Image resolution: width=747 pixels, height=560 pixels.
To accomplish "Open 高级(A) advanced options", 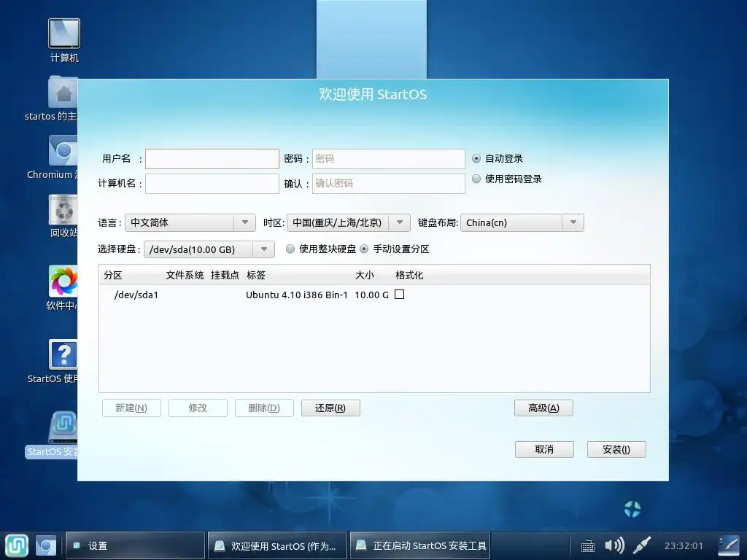I will click(x=543, y=408).
